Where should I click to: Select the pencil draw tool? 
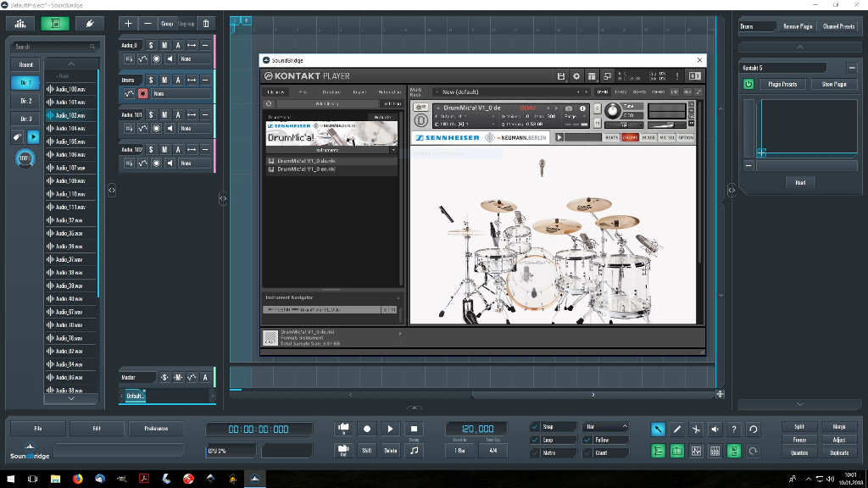(677, 430)
